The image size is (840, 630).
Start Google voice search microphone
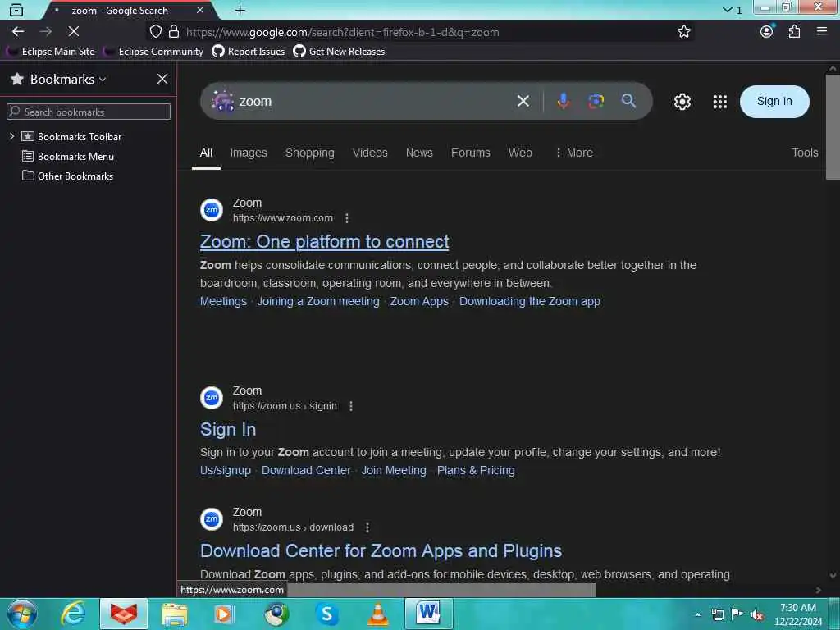[x=563, y=101]
